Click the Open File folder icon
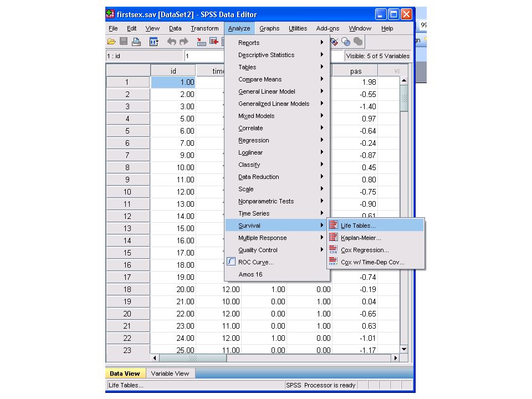 pyautogui.click(x=111, y=42)
